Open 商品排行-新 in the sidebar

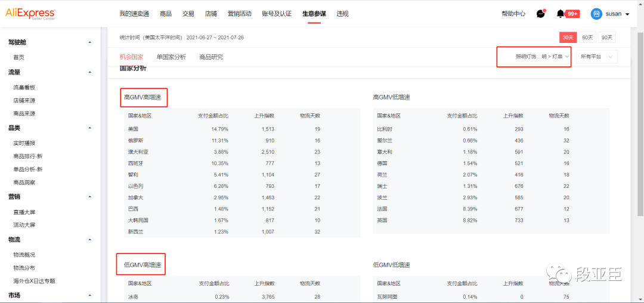click(x=28, y=156)
